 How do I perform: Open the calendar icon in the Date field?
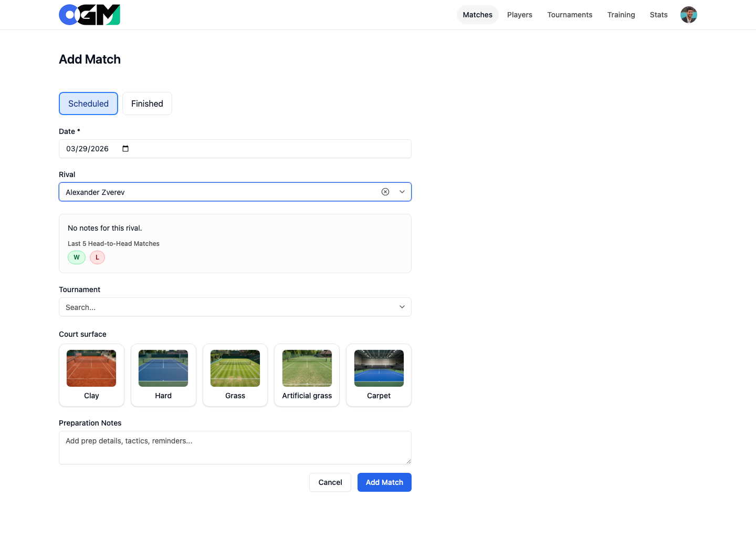click(x=125, y=149)
